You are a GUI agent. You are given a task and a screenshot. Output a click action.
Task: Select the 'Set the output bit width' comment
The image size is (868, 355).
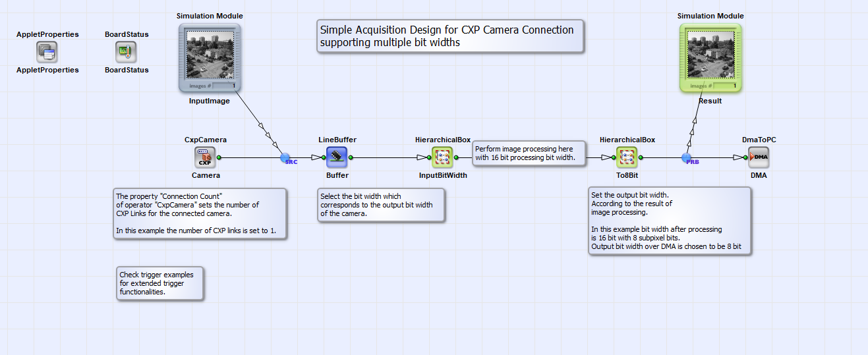(669, 221)
